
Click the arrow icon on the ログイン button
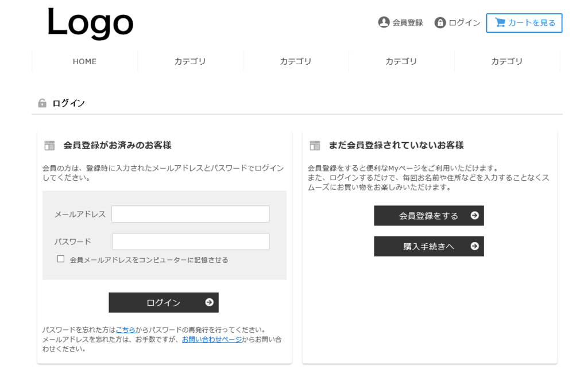pyautogui.click(x=210, y=302)
